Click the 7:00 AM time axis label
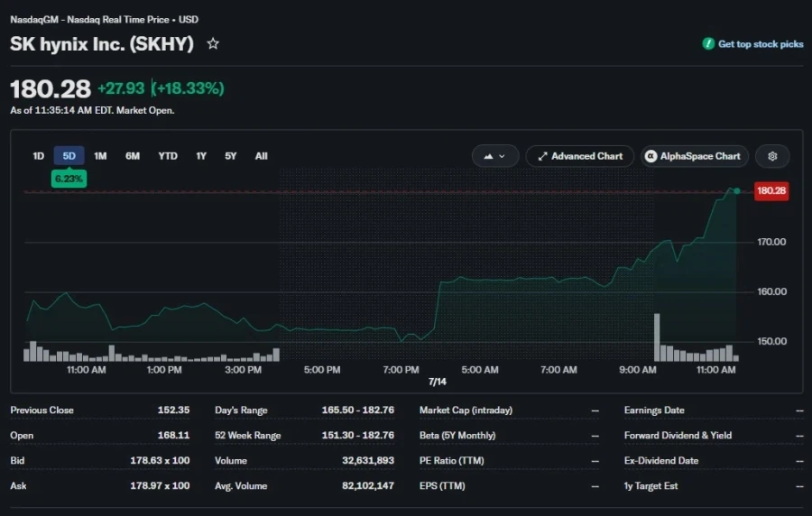This screenshot has height=516, width=812. click(558, 370)
